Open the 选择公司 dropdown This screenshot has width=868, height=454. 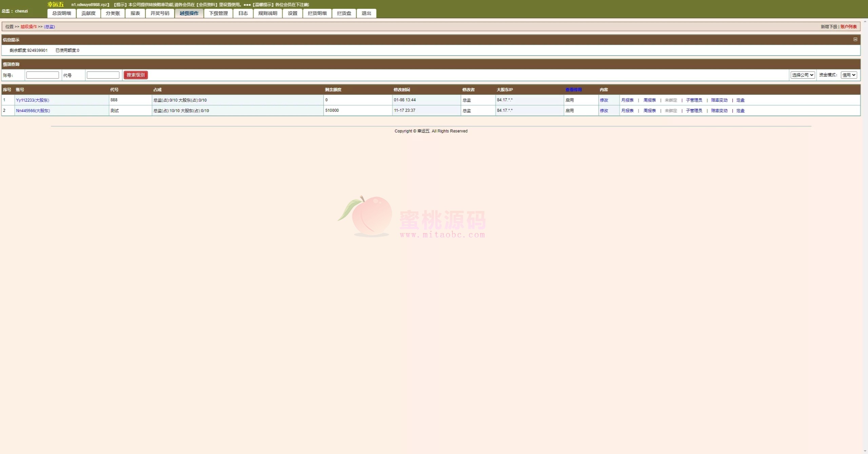click(x=803, y=75)
